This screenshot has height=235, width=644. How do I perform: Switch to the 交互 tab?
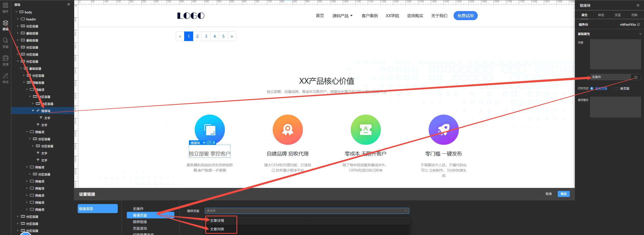pyautogui.click(x=618, y=15)
